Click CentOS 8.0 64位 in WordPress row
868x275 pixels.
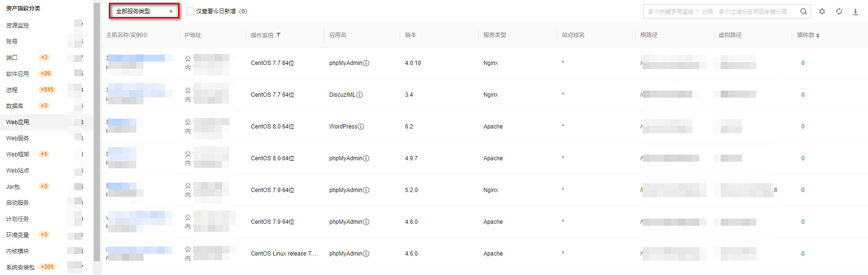(x=272, y=127)
